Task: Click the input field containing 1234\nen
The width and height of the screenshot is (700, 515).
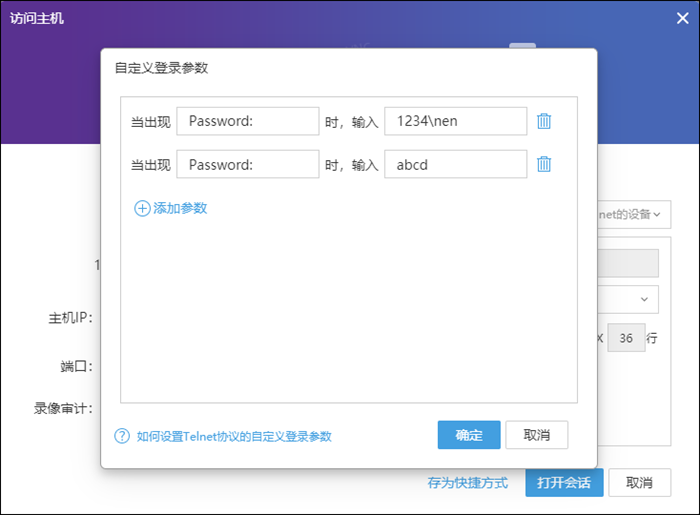Action: 455,121
